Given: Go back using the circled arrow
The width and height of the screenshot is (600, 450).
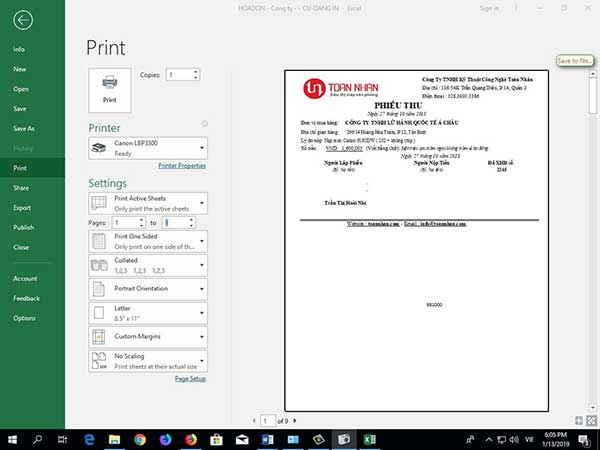Looking at the screenshot, I should point(23,20).
